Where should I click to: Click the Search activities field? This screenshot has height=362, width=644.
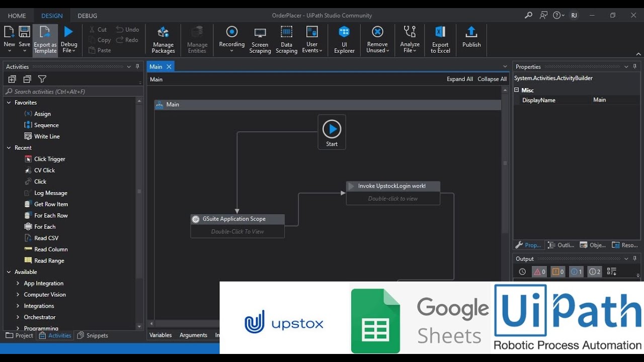coord(73,92)
